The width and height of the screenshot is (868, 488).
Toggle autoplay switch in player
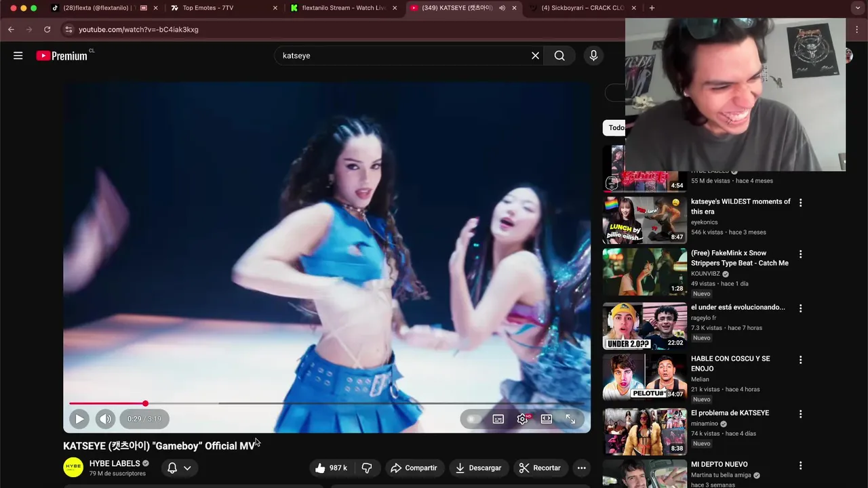point(474,419)
